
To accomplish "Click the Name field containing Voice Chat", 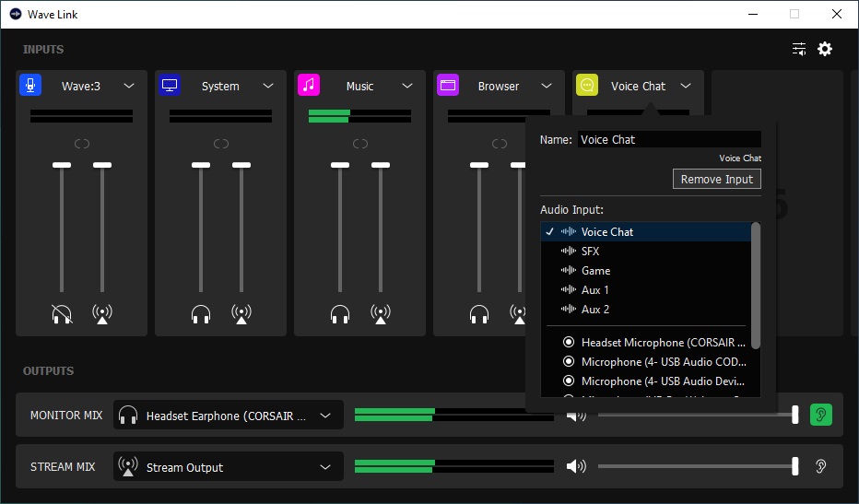I will point(669,140).
